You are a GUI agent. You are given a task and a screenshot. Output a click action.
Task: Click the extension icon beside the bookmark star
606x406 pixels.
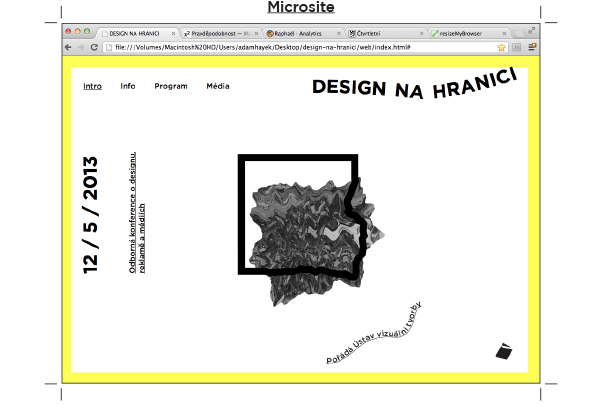point(517,47)
